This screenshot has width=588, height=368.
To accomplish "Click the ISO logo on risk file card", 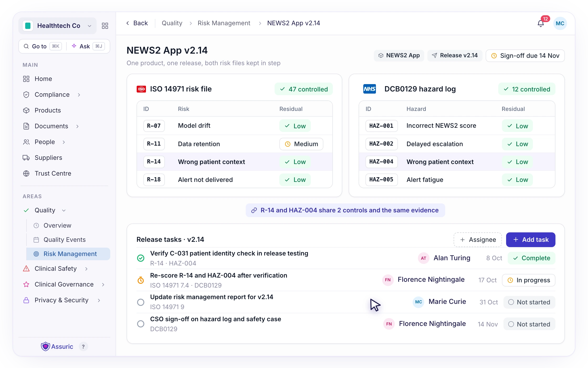I will tap(141, 89).
